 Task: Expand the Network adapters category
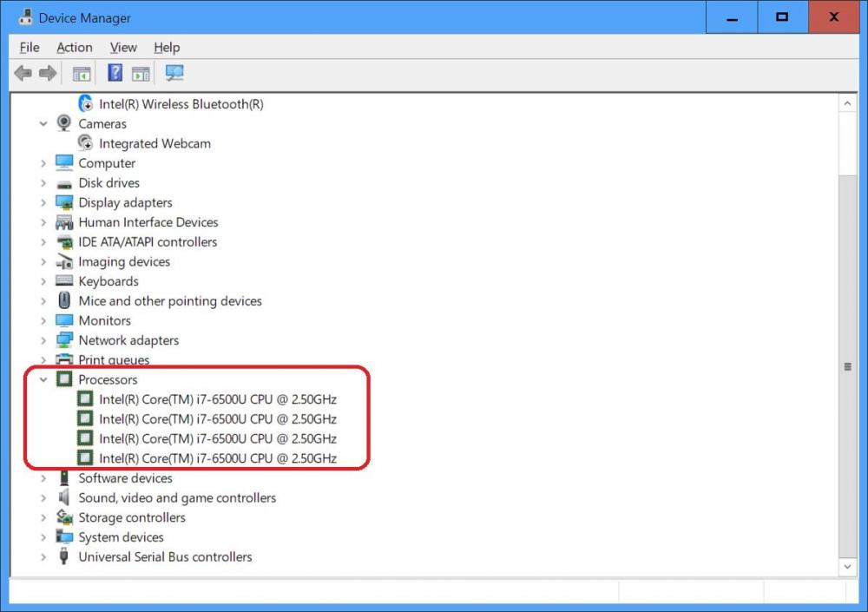point(43,340)
